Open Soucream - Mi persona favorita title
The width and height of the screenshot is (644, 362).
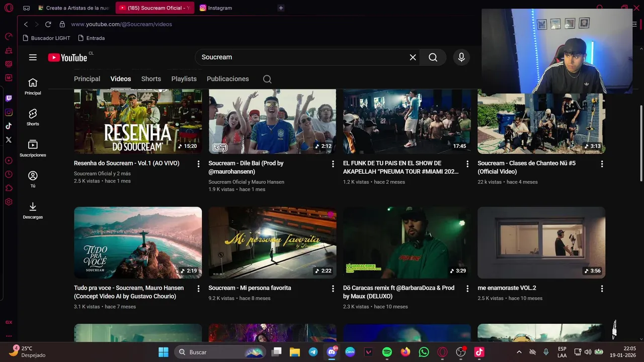pos(250,288)
